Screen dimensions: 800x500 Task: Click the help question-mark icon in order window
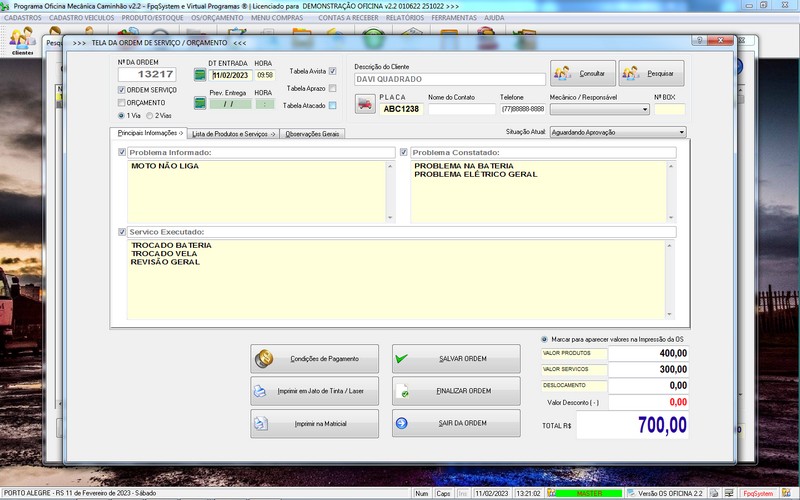coord(699,40)
